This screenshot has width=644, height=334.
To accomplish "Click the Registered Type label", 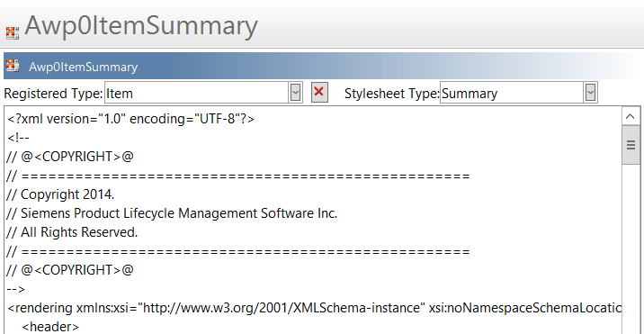I will click(53, 94).
